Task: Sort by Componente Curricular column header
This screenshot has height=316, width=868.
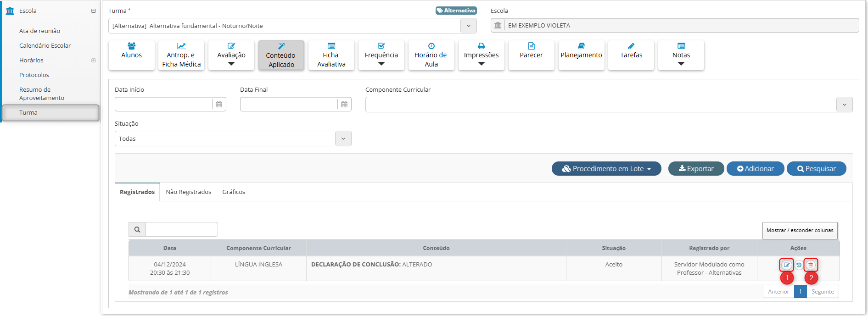Action: [258, 248]
